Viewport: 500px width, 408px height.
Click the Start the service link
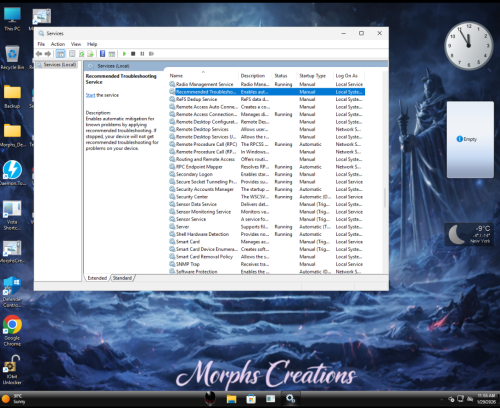pos(90,95)
